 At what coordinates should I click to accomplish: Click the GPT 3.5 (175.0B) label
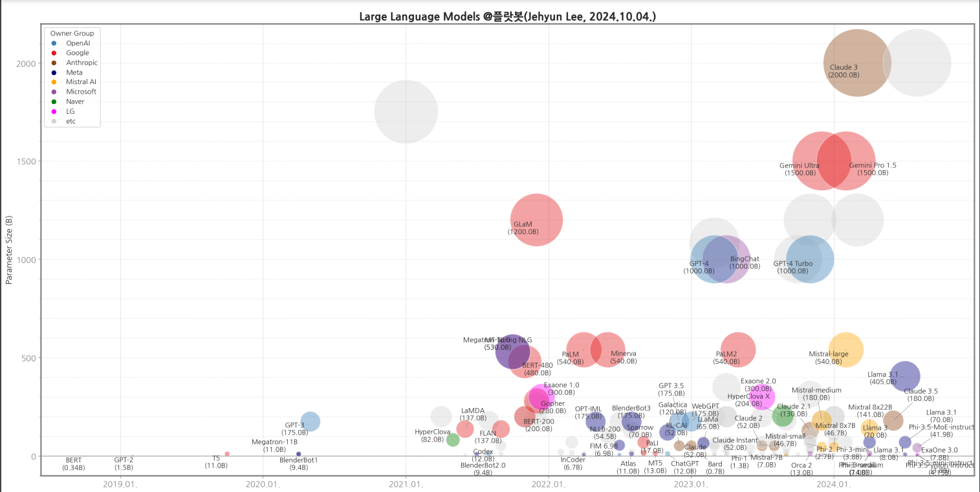[x=671, y=389]
